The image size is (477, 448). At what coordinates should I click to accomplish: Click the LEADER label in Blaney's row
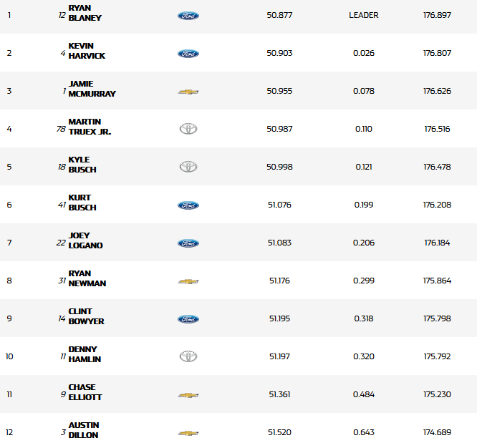364,15
